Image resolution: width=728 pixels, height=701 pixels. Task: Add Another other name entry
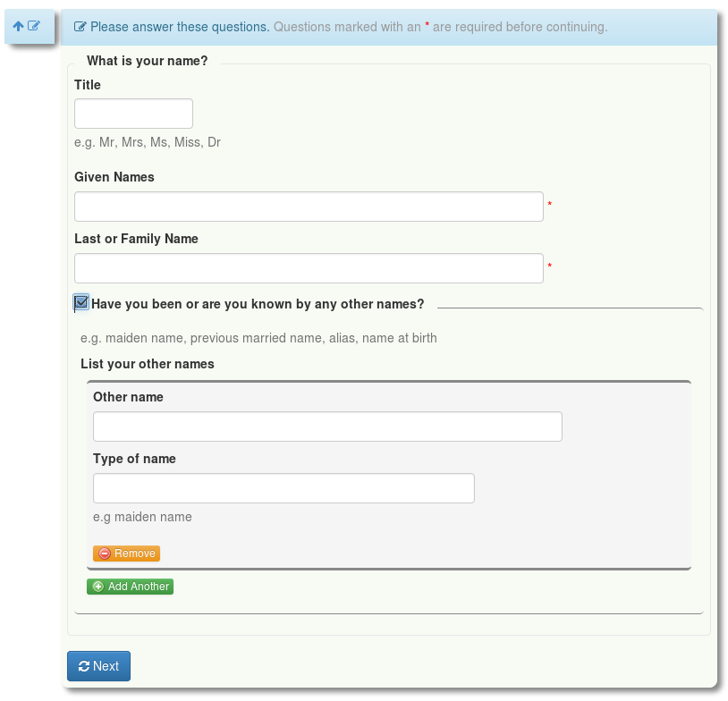click(130, 587)
